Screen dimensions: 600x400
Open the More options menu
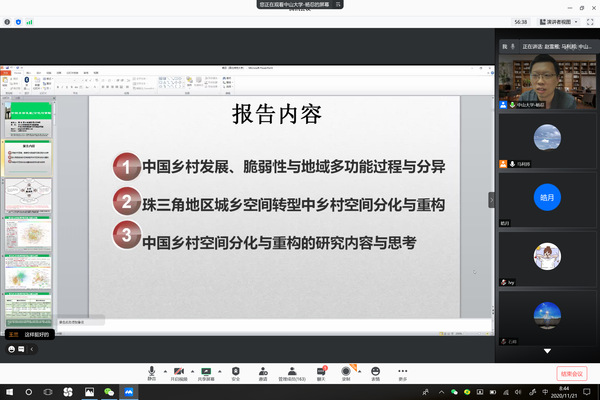(x=403, y=370)
